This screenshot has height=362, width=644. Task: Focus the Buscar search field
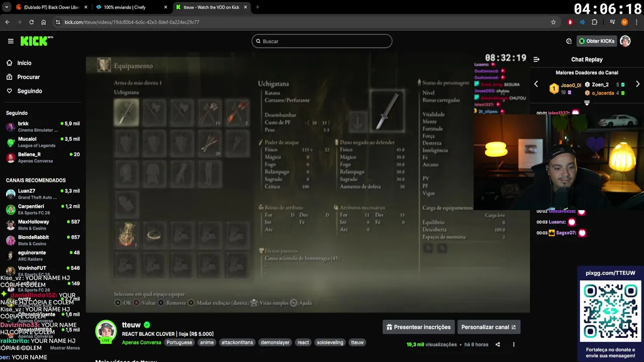[x=322, y=41]
